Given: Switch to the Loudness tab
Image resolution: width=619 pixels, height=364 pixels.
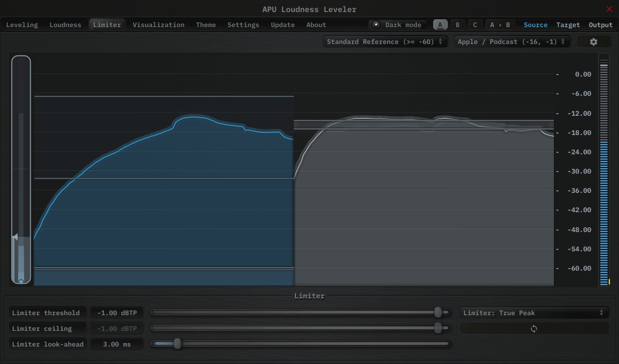Looking at the screenshot, I should click(65, 25).
